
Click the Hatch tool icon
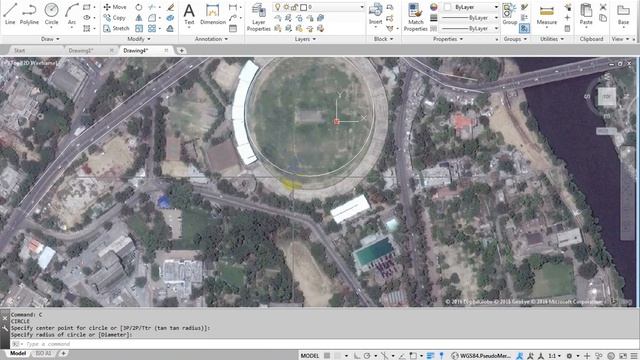click(87, 28)
